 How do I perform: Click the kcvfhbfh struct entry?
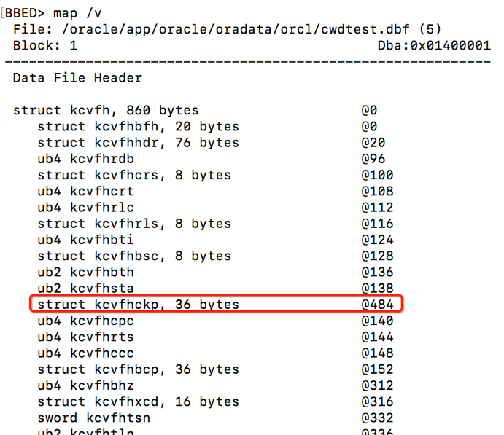[138, 127]
